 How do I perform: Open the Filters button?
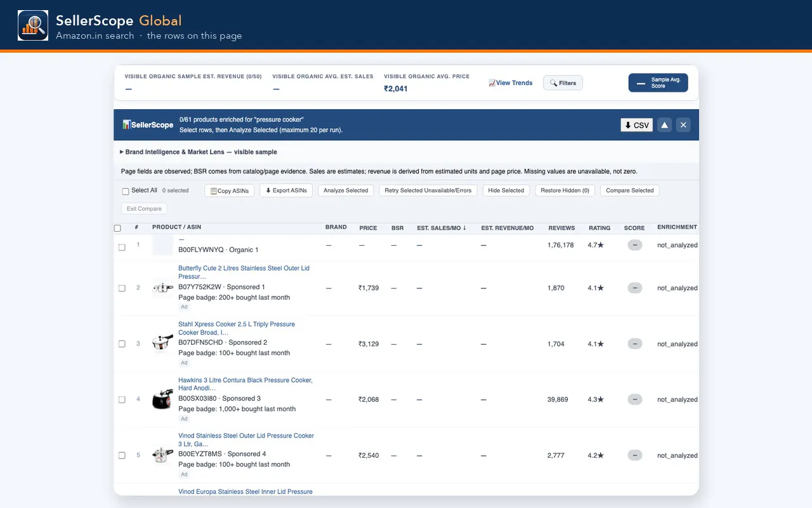[563, 83]
